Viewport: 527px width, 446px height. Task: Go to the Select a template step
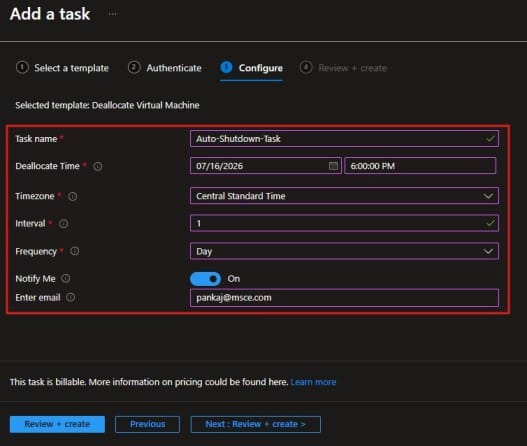click(x=63, y=68)
